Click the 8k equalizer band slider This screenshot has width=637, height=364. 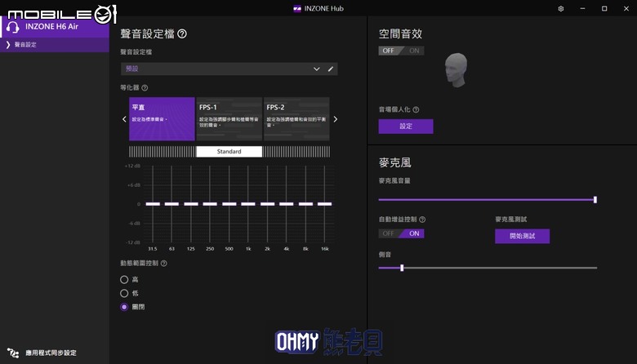click(305, 204)
